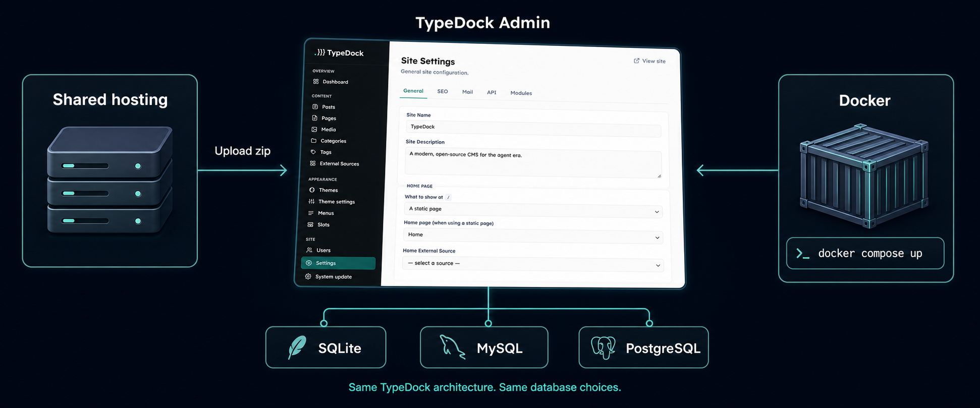Viewport: 980px width, 408px height.
Task: Open Dashboard via its grid icon
Action: [x=316, y=81]
